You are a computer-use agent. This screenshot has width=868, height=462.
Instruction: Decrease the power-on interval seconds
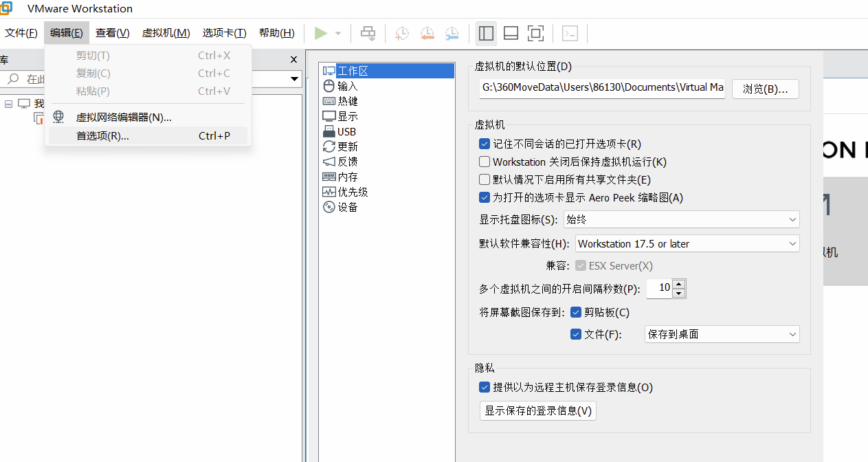679,294
